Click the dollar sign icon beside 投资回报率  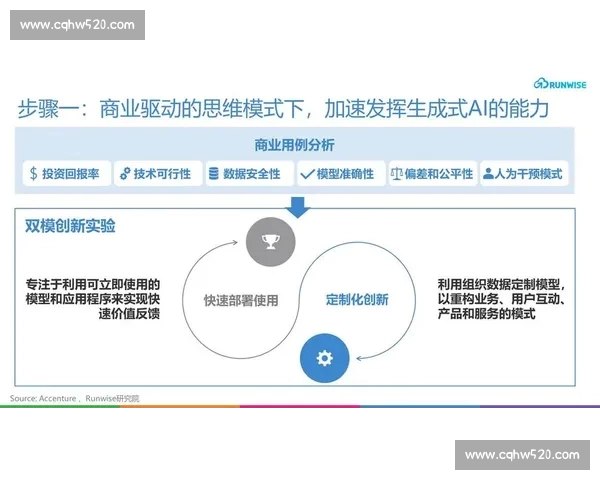34,174
